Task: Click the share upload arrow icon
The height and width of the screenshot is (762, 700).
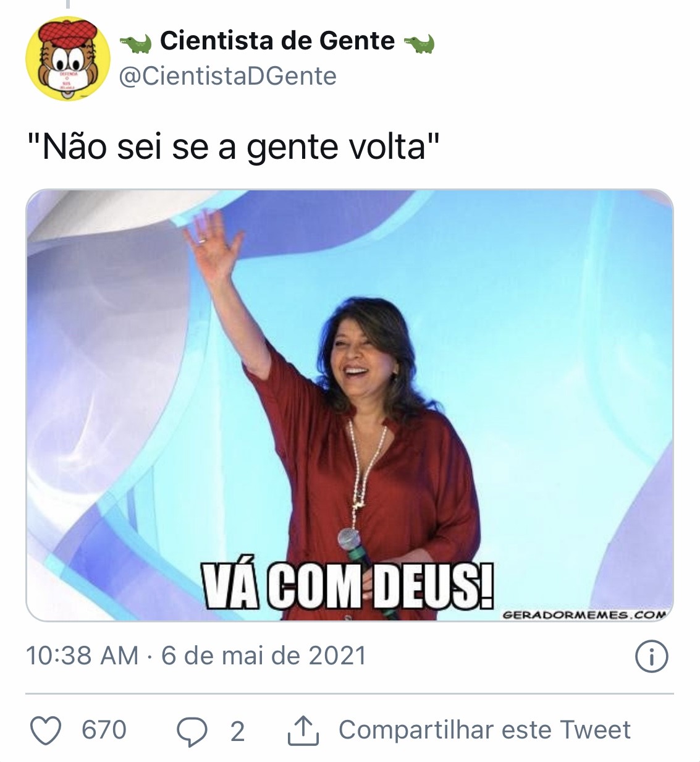Action: click(x=303, y=730)
